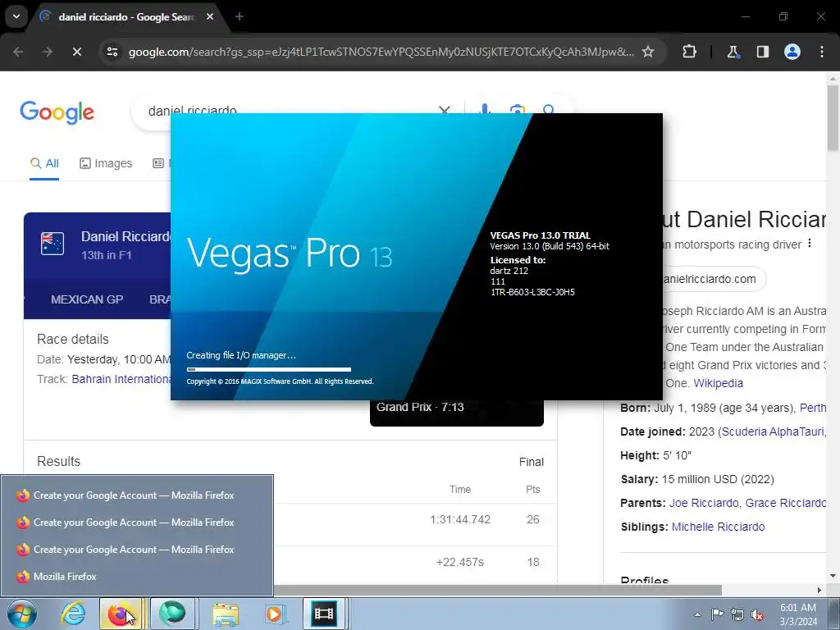The width and height of the screenshot is (840, 630).
Task: View site information icon in address bar
Action: 112,52
